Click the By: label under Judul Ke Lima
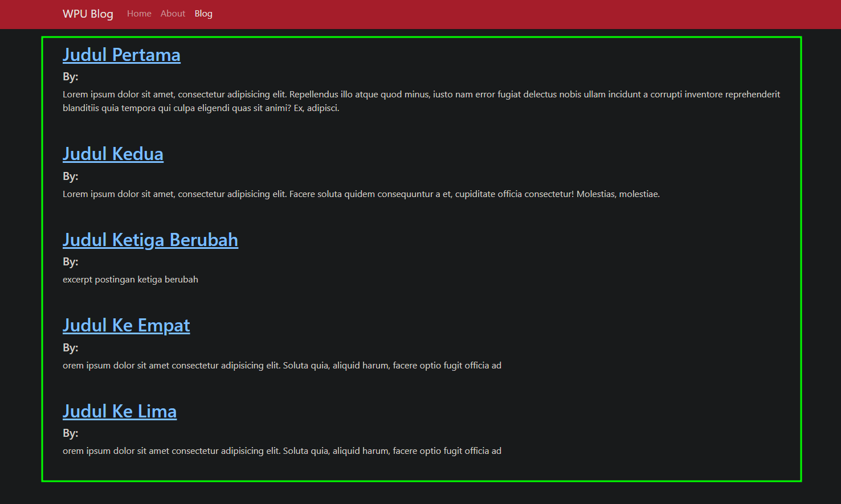This screenshot has height=504, width=841. point(71,433)
